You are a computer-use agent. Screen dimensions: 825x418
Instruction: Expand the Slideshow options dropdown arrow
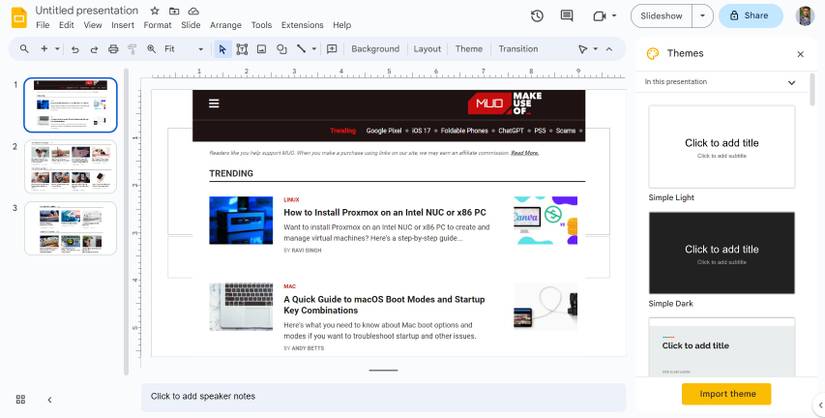702,16
